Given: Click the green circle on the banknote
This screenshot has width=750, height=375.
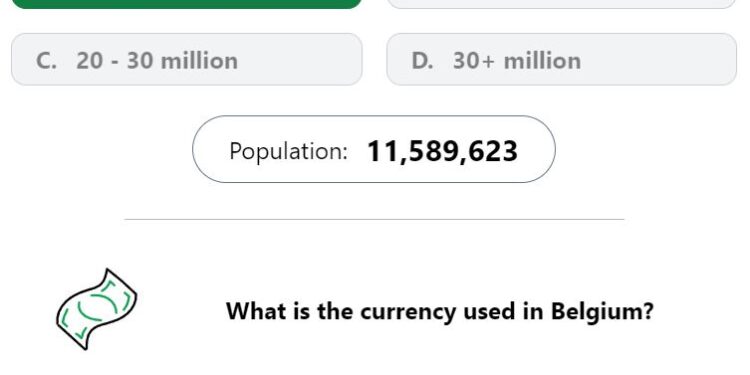Looking at the screenshot, I should [x=97, y=308].
